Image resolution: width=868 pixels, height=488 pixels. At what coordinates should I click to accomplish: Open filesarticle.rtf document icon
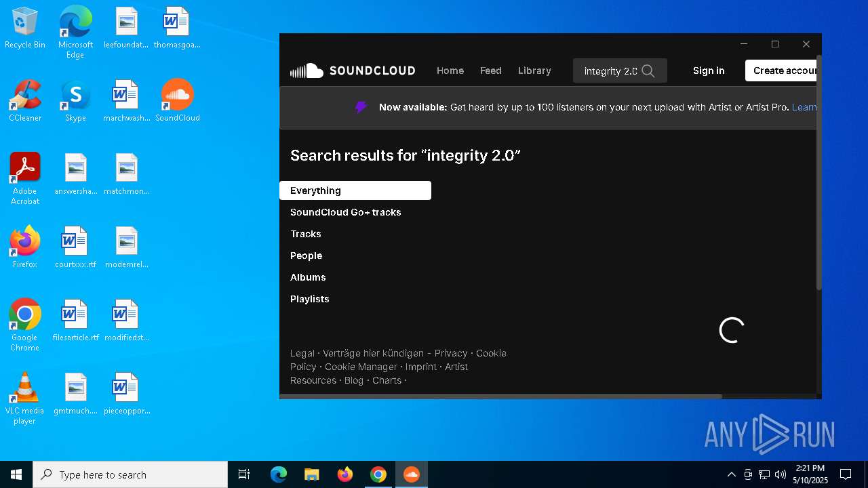pos(75,321)
